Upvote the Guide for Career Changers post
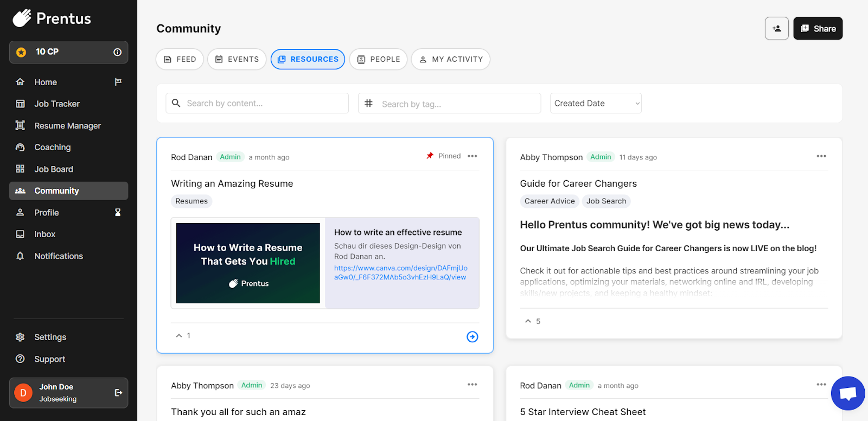Screen dimensions: 868x421 point(528,321)
